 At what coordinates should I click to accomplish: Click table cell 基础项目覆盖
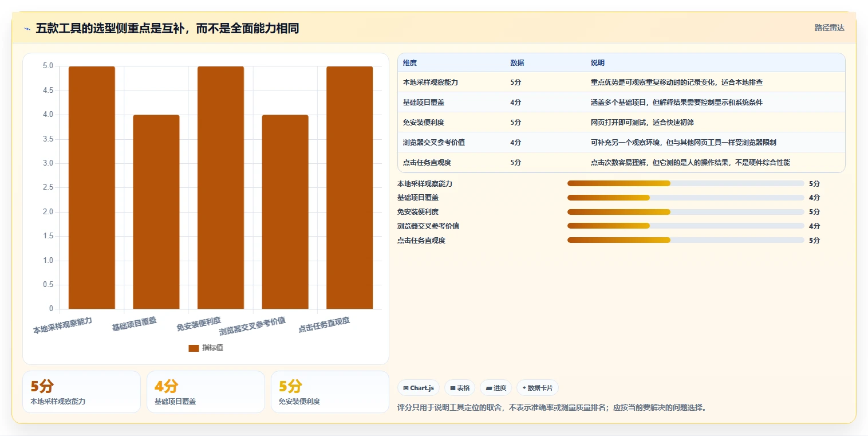click(x=424, y=103)
